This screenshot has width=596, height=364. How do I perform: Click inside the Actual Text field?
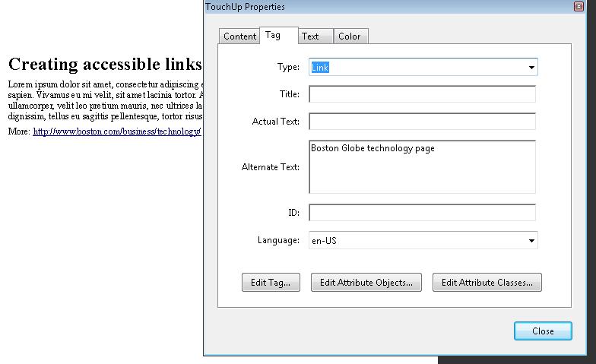pyautogui.click(x=422, y=122)
